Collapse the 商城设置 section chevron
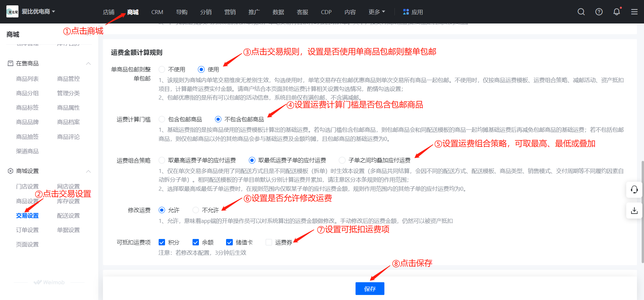 (89, 171)
